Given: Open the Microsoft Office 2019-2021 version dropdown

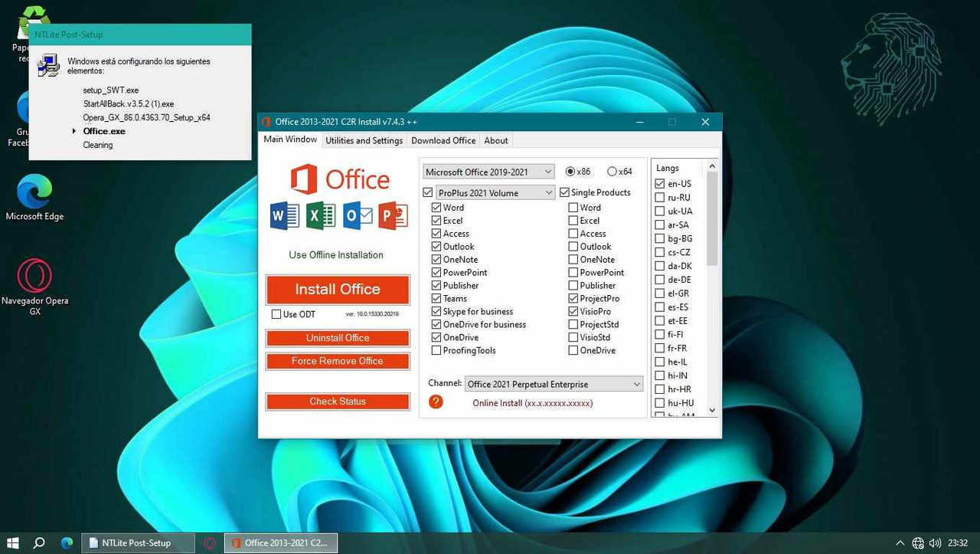Looking at the screenshot, I should (x=488, y=172).
